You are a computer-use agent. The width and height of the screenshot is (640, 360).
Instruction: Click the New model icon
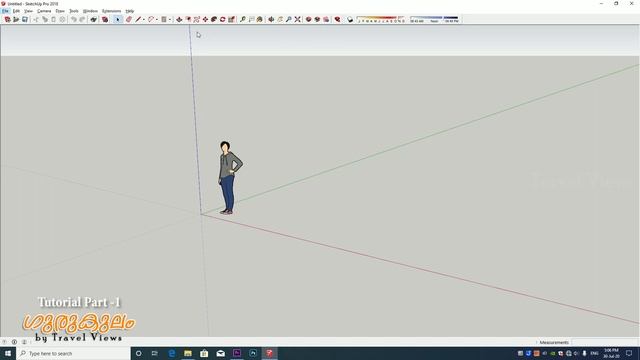pos(7,19)
